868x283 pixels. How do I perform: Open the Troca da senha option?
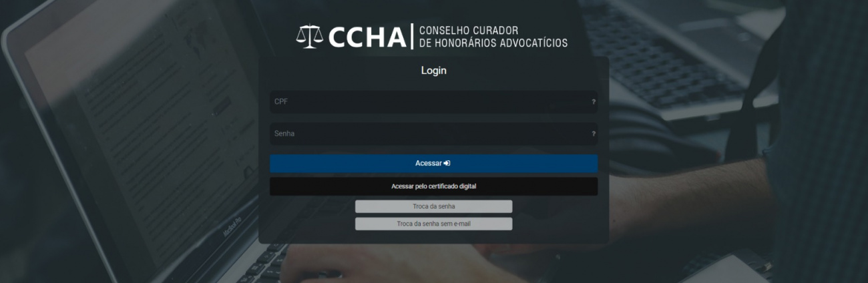[433, 206]
